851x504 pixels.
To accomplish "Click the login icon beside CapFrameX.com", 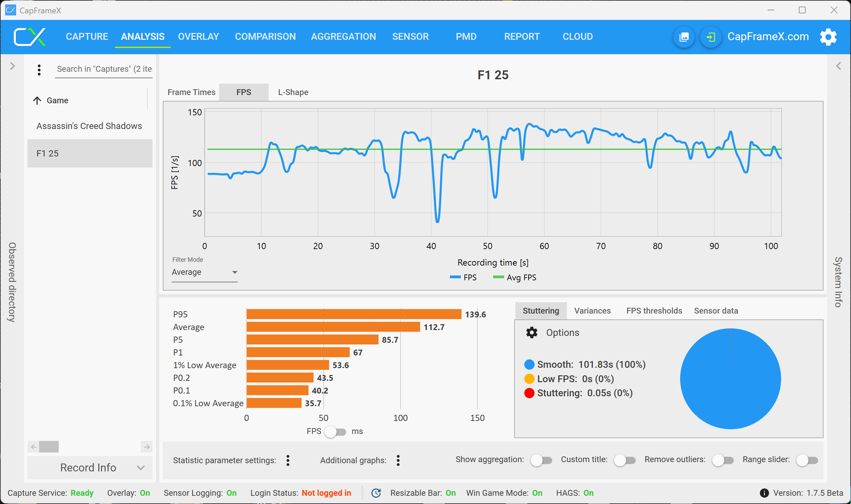I will point(711,37).
